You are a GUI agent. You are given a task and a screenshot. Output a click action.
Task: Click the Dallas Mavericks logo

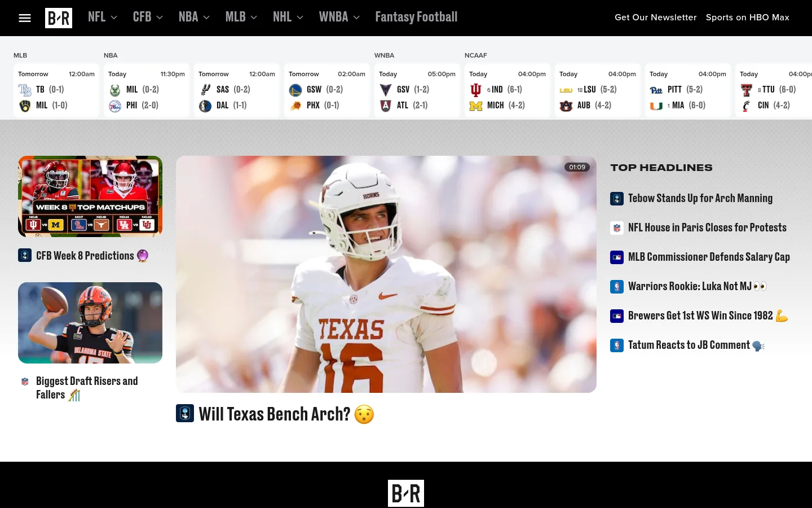point(205,106)
